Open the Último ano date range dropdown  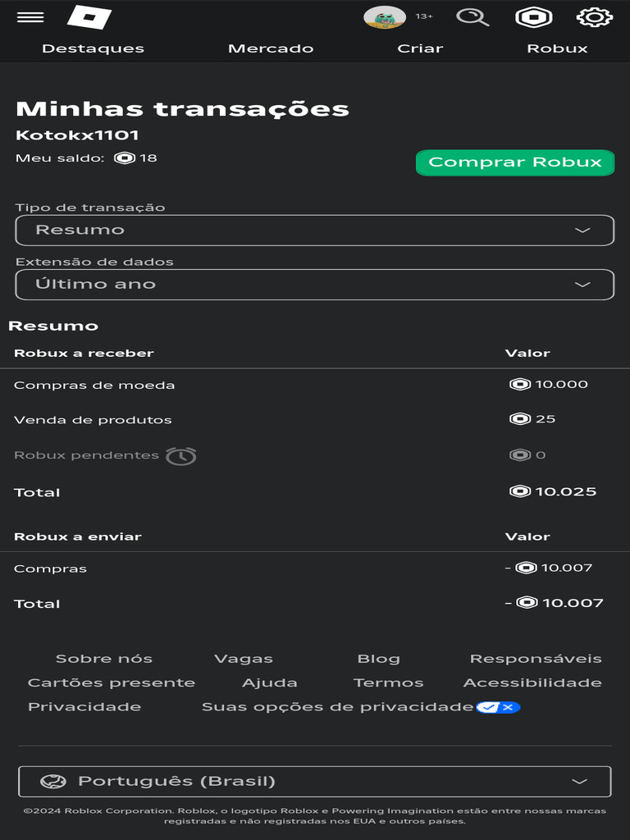point(315,285)
